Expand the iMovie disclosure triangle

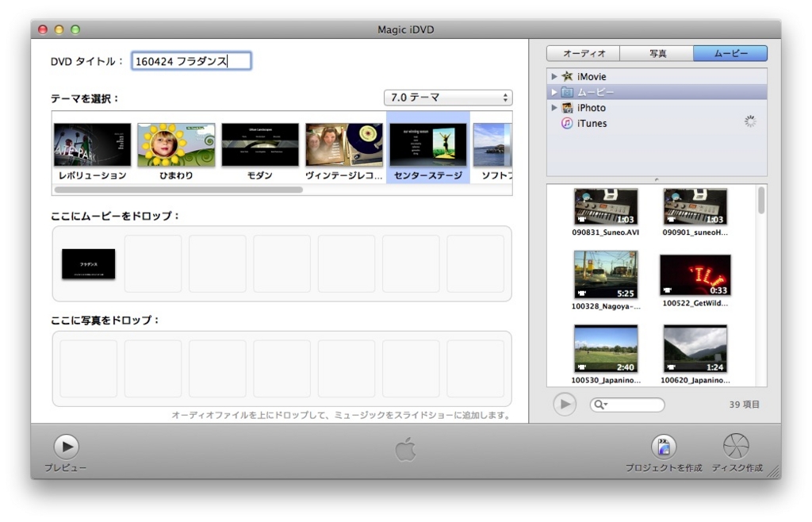[554, 77]
